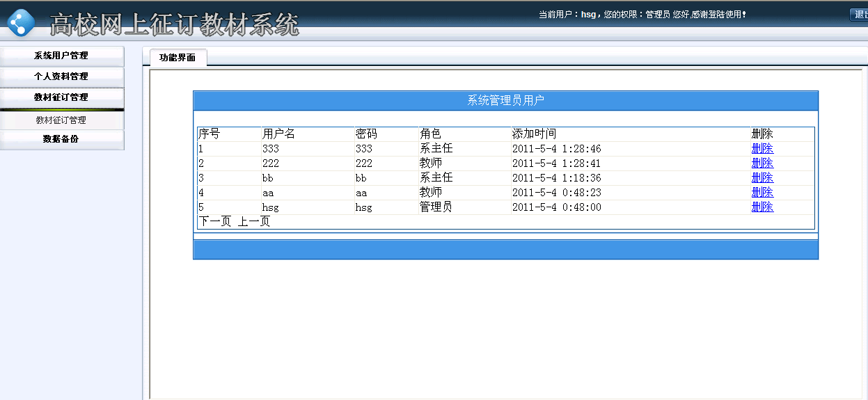Viewport: 868px width, 400px height.
Task: Click the blue logo icon in header
Action: click(x=20, y=22)
